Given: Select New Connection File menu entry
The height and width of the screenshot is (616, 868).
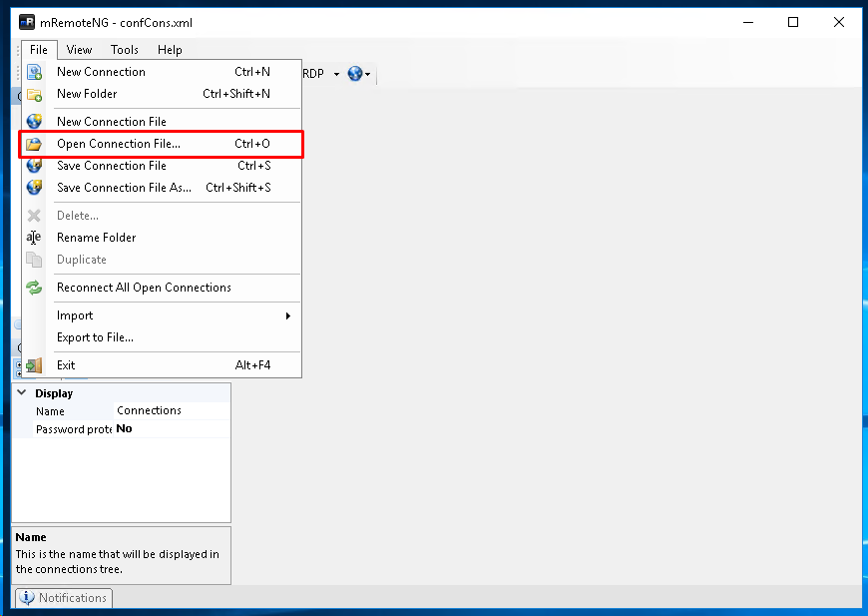Looking at the screenshot, I should pyautogui.click(x=163, y=122).
